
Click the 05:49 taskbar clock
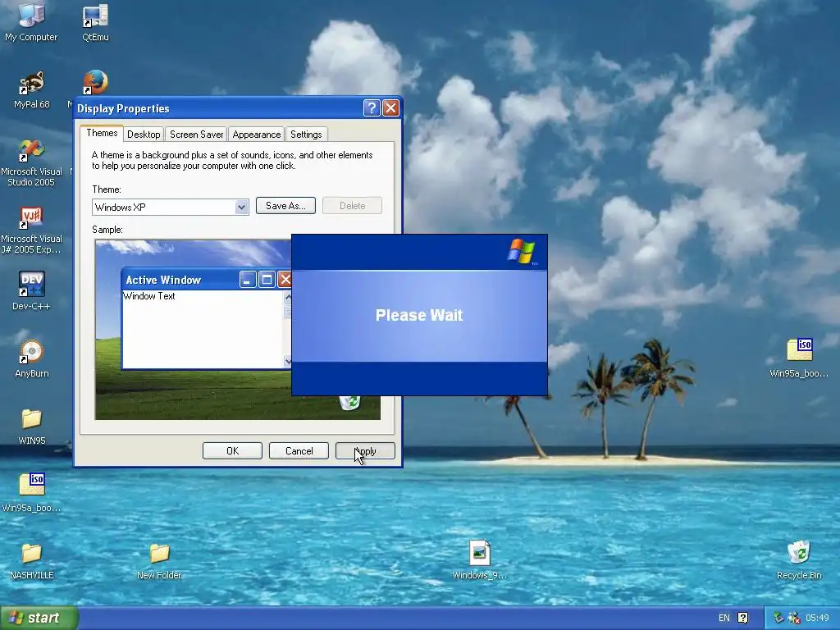[817, 618]
